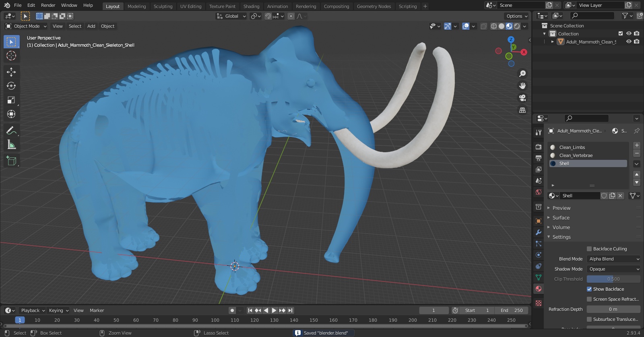Viewport: 644px width, 337px height.
Task: Switch to the Shading workspace tab
Action: (252, 6)
